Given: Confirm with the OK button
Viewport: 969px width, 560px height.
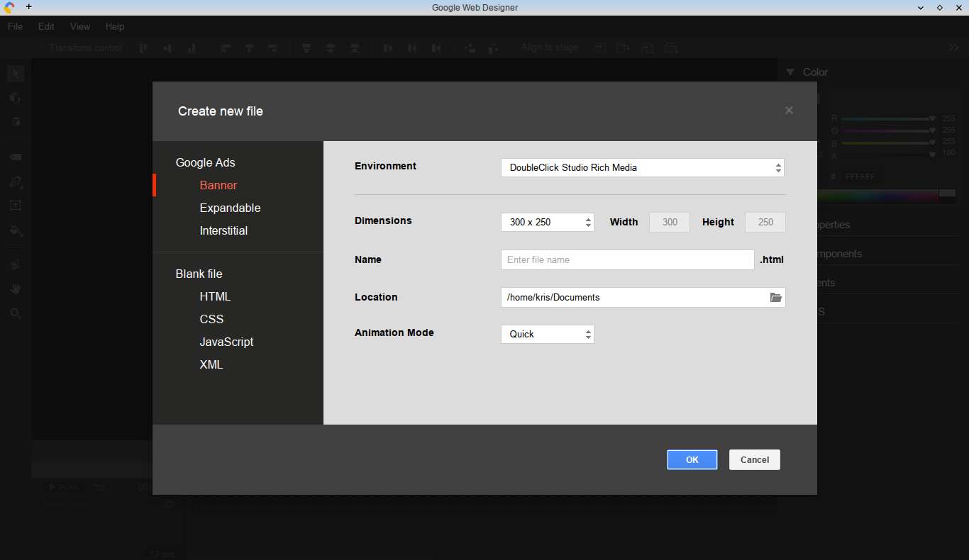Looking at the screenshot, I should [x=692, y=460].
